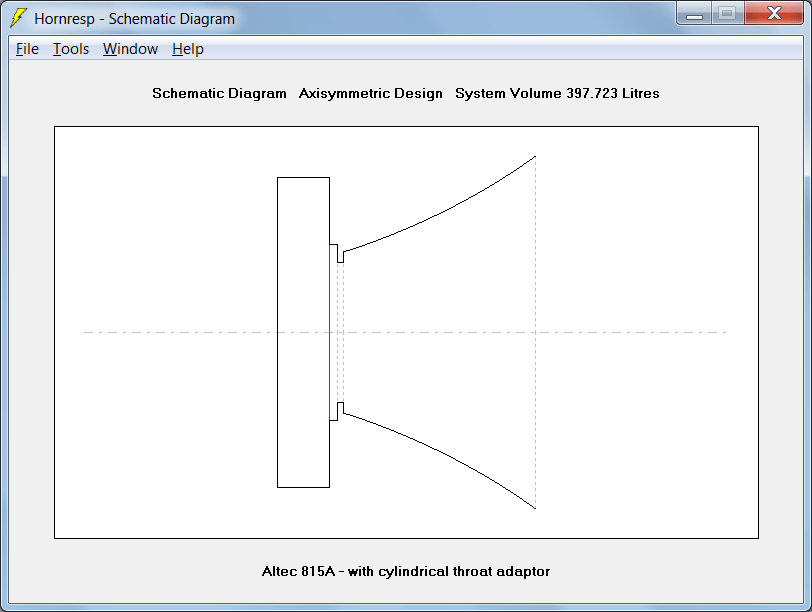Click the red driver diaphragm line

pyautogui.click(x=330, y=332)
